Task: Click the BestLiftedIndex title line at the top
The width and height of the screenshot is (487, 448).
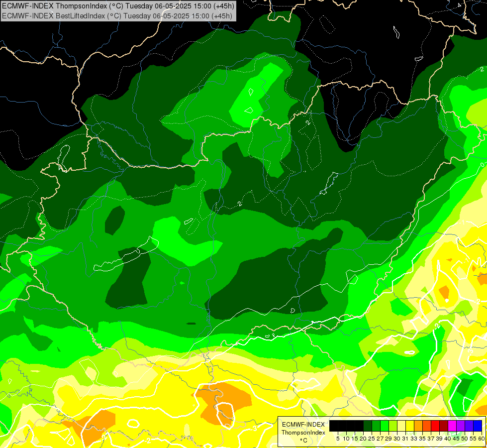Action: tap(117, 15)
